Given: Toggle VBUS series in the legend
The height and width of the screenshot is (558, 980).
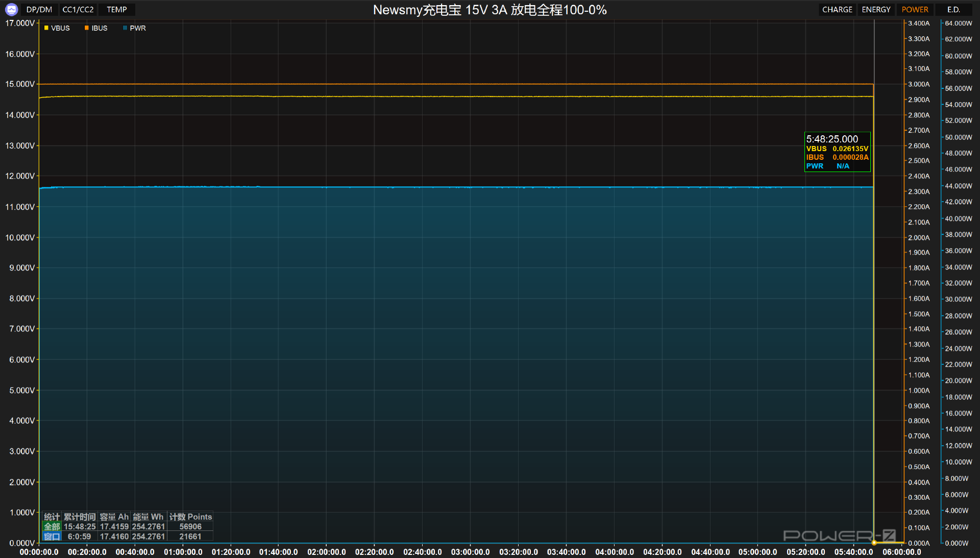Looking at the screenshot, I should click(x=57, y=28).
